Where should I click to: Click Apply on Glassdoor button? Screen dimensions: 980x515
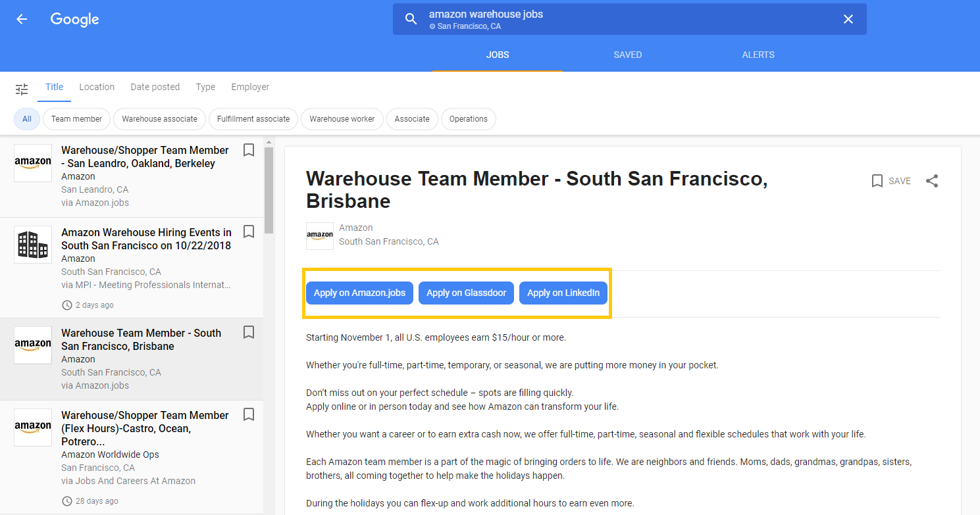[466, 293]
